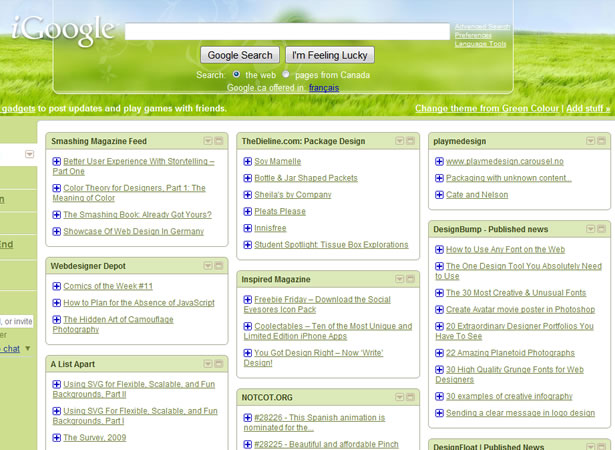Expand the 'Cate and Nelson' plus icon
The height and width of the screenshot is (450, 615).
click(x=439, y=195)
